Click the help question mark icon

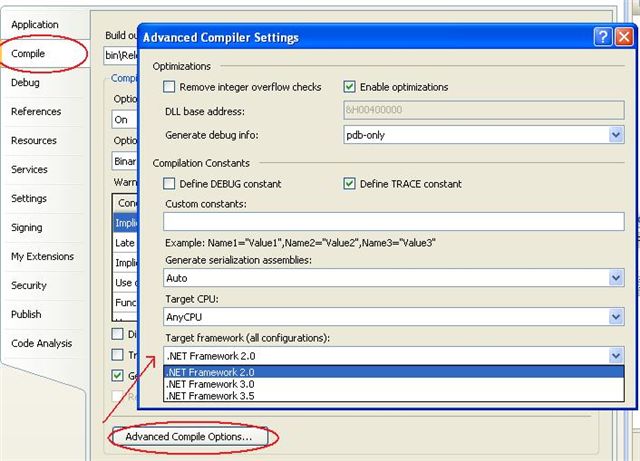click(602, 37)
